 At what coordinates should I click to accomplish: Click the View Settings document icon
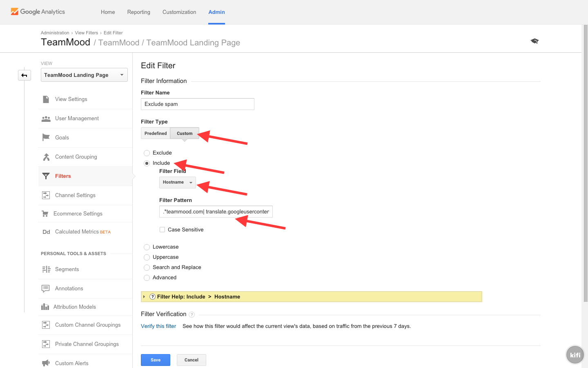[x=46, y=99]
